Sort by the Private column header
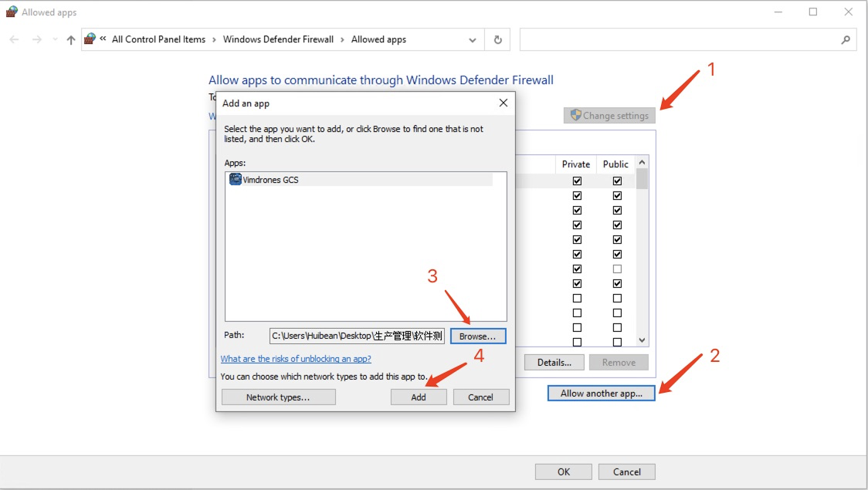Screen dimensions: 868x490 [576, 164]
